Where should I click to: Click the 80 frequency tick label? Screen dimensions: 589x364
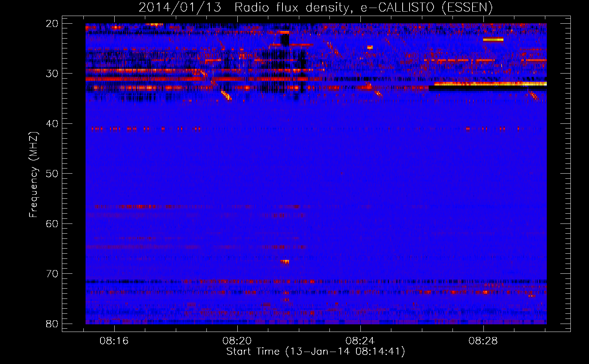[52, 324]
